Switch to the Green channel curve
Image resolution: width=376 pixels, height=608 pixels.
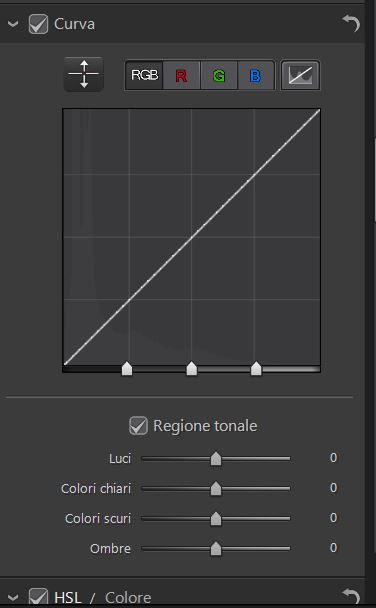click(219, 75)
